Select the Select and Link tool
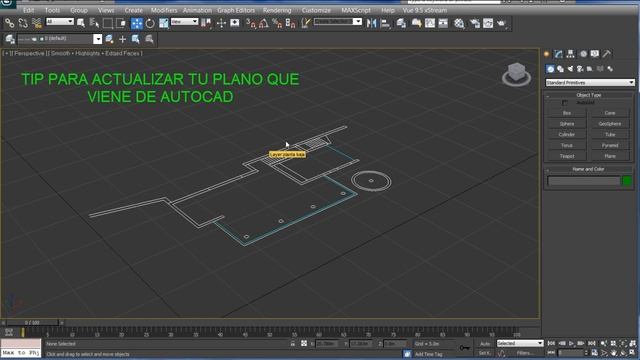The image size is (640, 360). coord(9,23)
